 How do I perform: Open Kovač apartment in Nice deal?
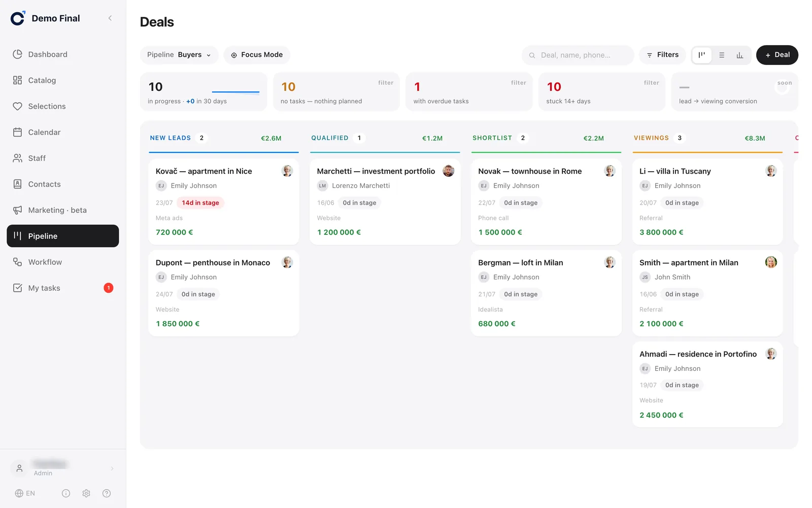click(224, 202)
